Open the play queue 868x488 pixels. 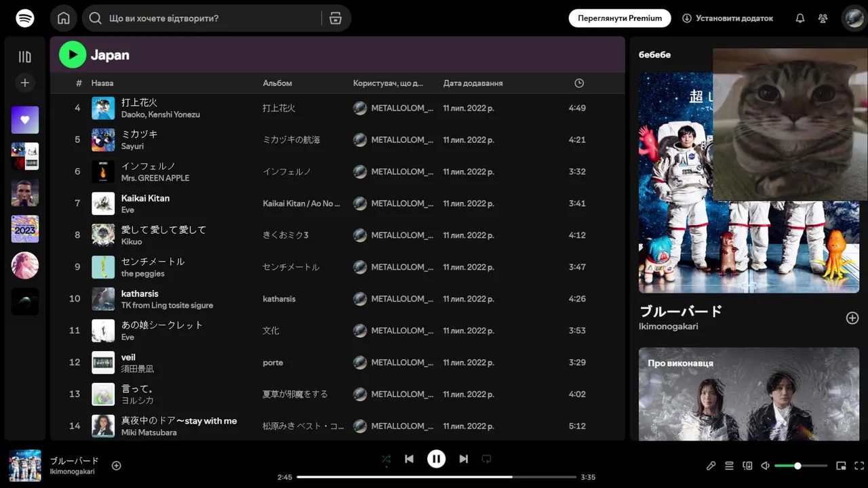point(729,466)
